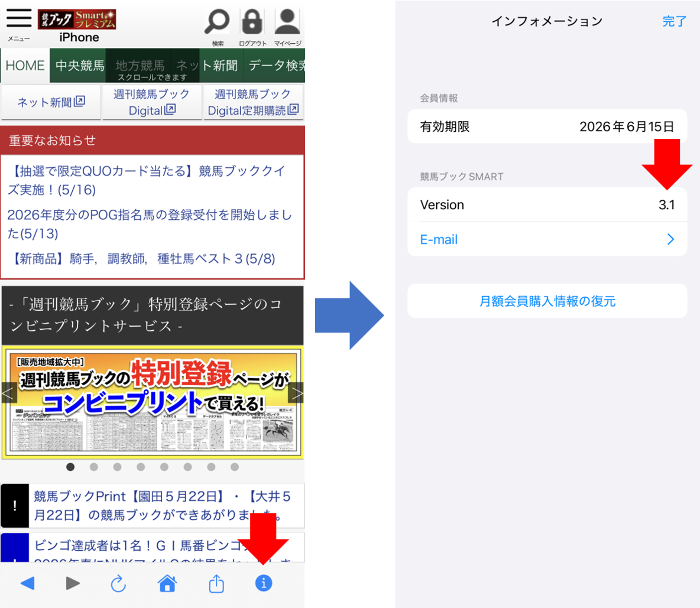Tap the Version 3.1 row
This screenshot has height=608, width=700.
click(x=547, y=205)
